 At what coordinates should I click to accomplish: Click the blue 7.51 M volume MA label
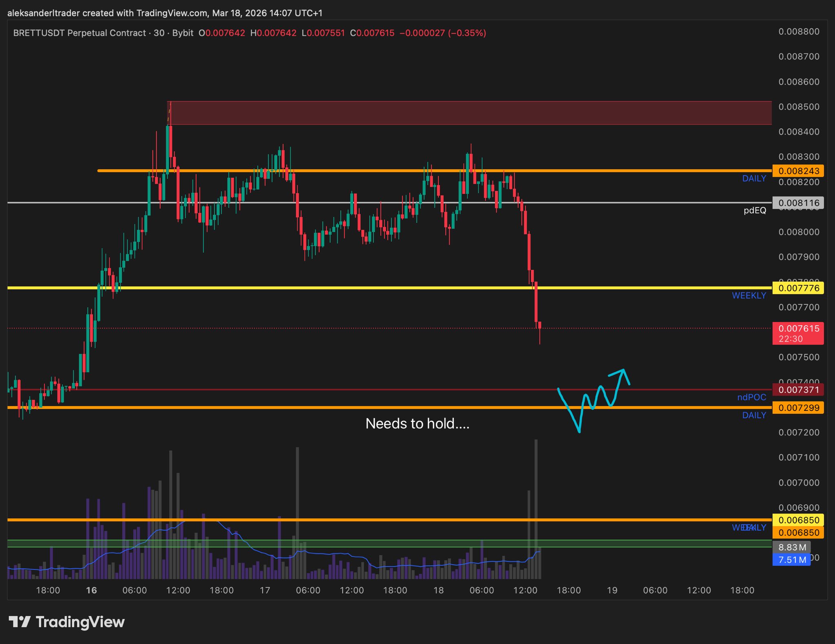point(791,560)
